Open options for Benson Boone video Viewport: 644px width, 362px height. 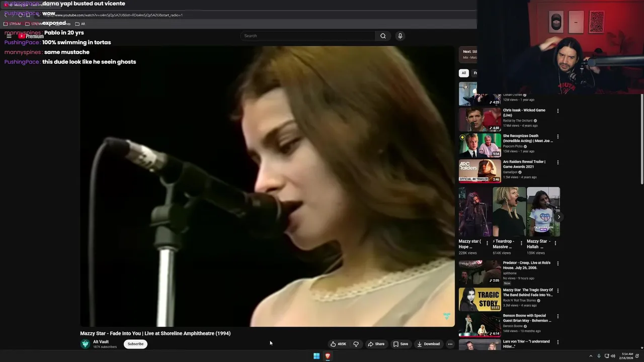tap(557, 316)
